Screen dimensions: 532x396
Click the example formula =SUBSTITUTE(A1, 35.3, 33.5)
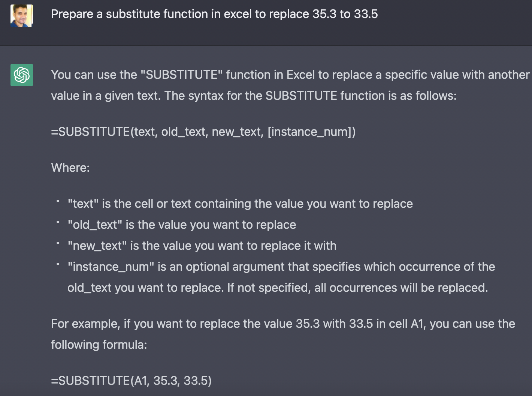click(131, 381)
